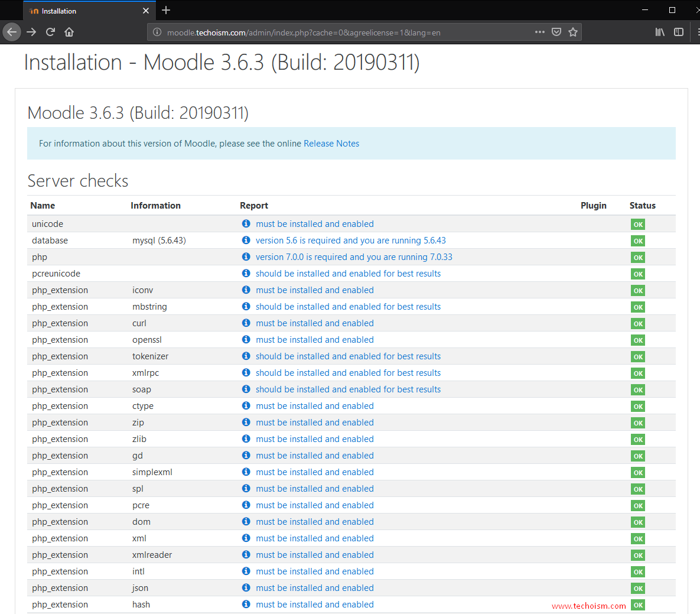
Task: Select the 'xmlreader' information cell
Action: pyautogui.click(x=152, y=555)
